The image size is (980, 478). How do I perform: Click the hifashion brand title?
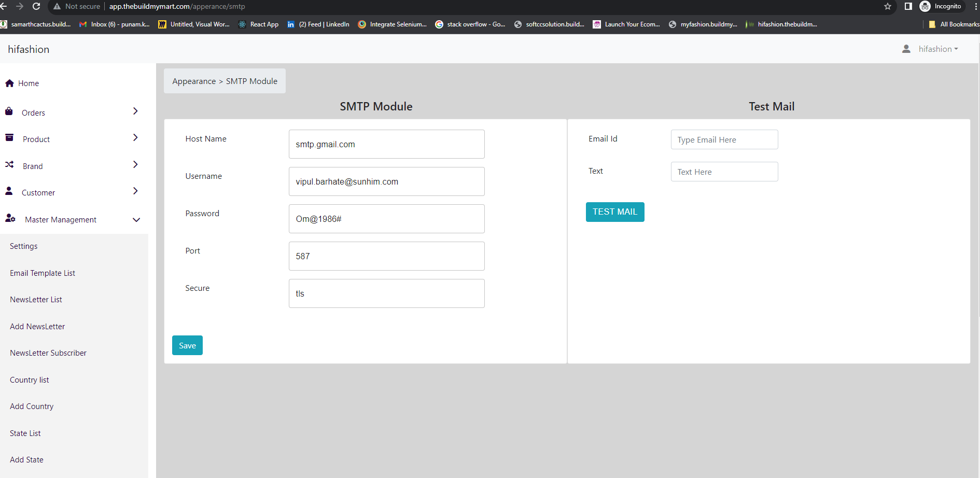(29, 49)
